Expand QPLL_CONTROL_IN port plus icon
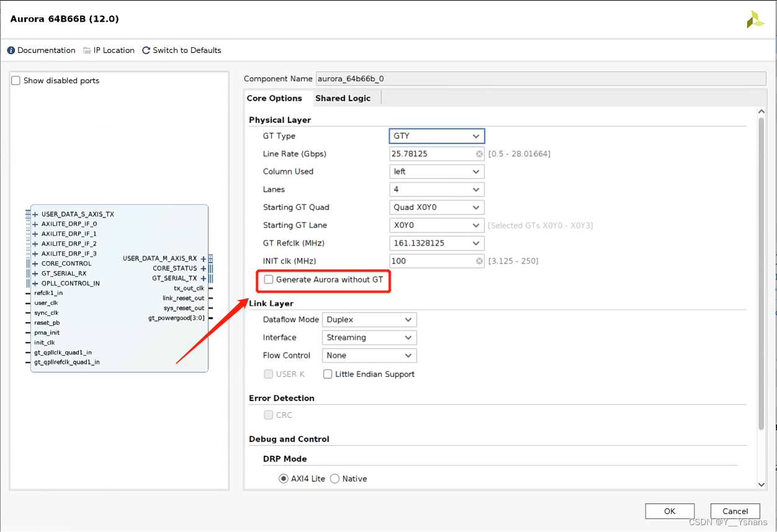The width and height of the screenshot is (777, 532). (35, 283)
